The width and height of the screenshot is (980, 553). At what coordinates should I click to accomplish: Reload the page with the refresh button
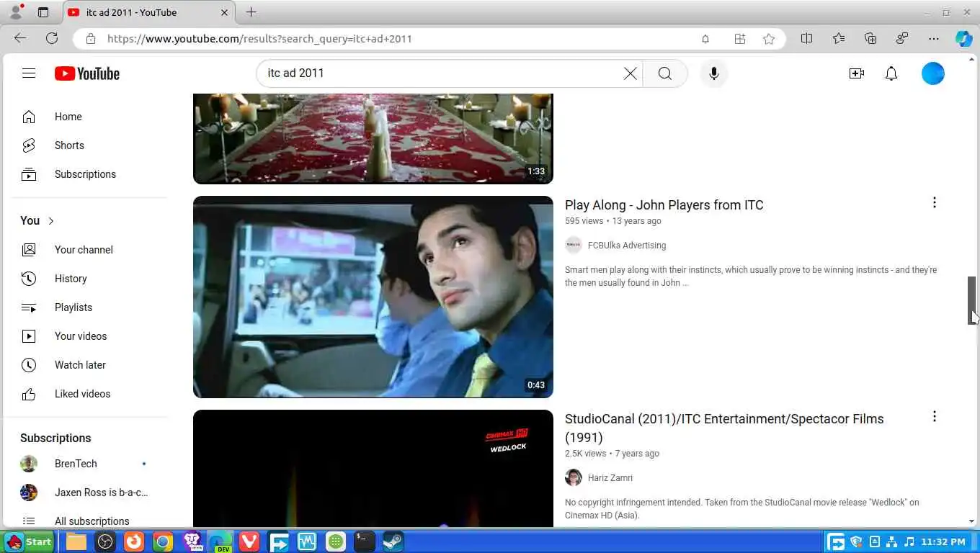point(52,39)
